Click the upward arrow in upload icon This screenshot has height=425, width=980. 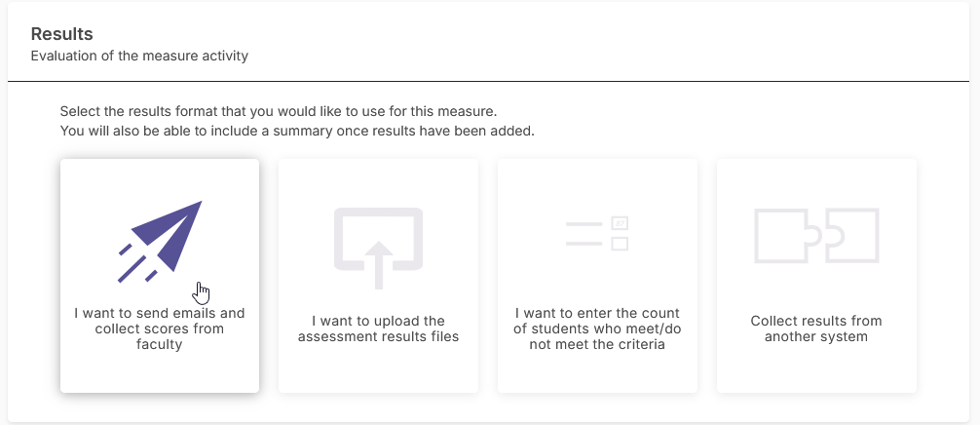pos(378,265)
